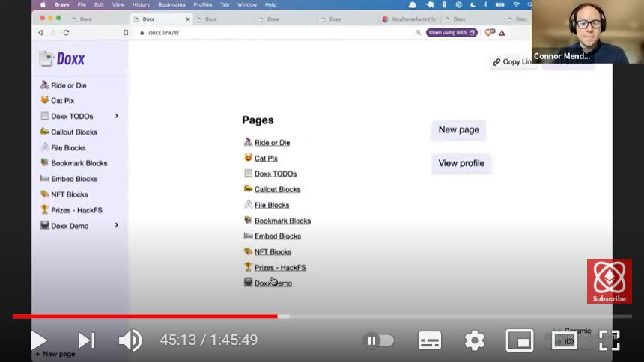
Task: Select Ride or Die in the sidebar
Action: click(69, 85)
